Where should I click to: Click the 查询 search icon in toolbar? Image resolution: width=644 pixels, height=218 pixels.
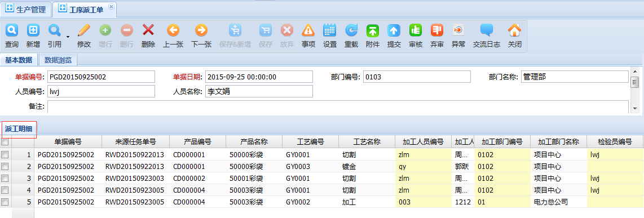(11, 30)
